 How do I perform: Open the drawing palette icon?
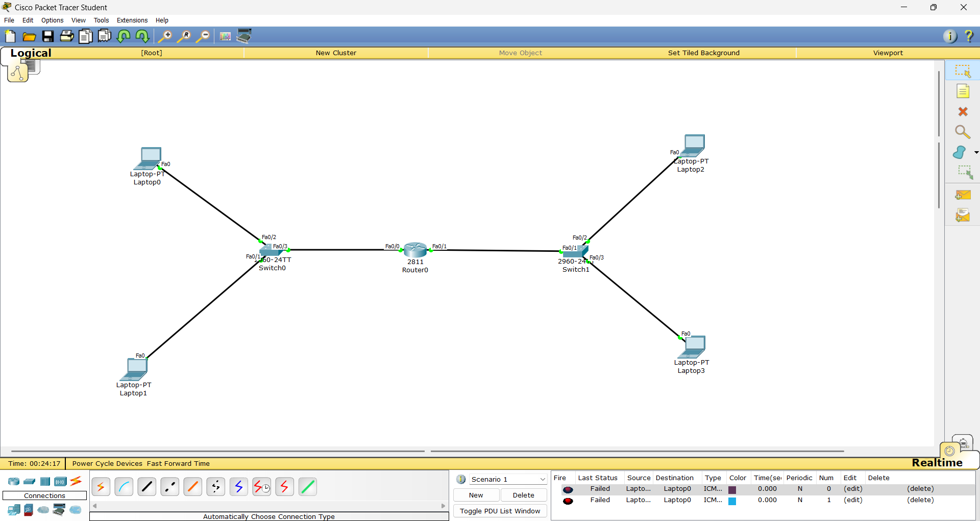click(x=225, y=36)
